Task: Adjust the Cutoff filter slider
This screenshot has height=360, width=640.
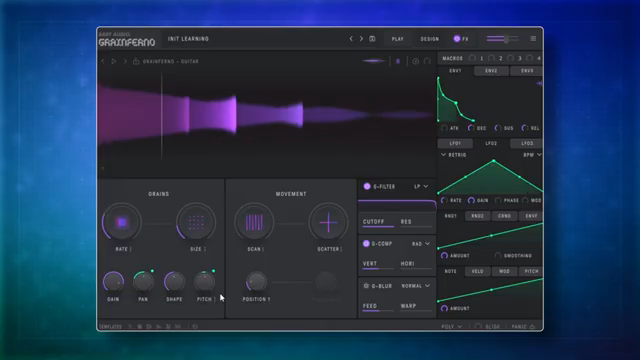Action: point(378,223)
